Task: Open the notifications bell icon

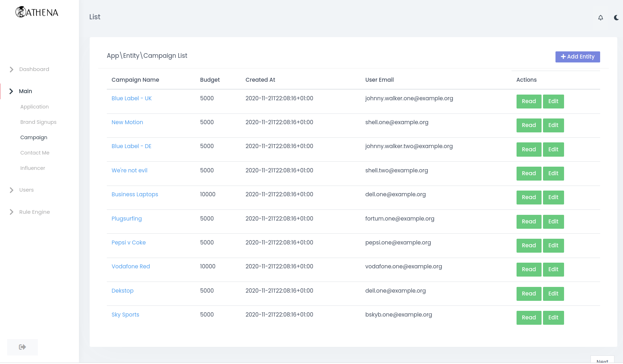Action: coord(600,17)
